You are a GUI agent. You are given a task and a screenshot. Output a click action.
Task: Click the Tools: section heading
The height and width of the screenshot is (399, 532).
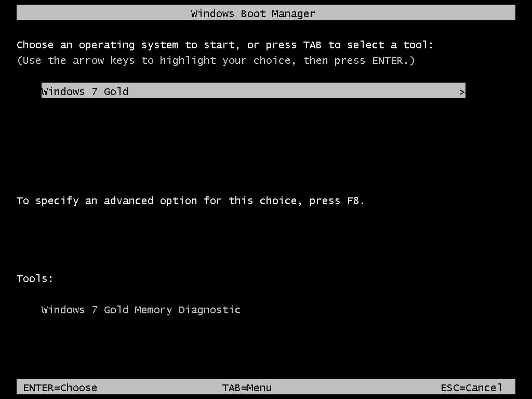click(35, 278)
